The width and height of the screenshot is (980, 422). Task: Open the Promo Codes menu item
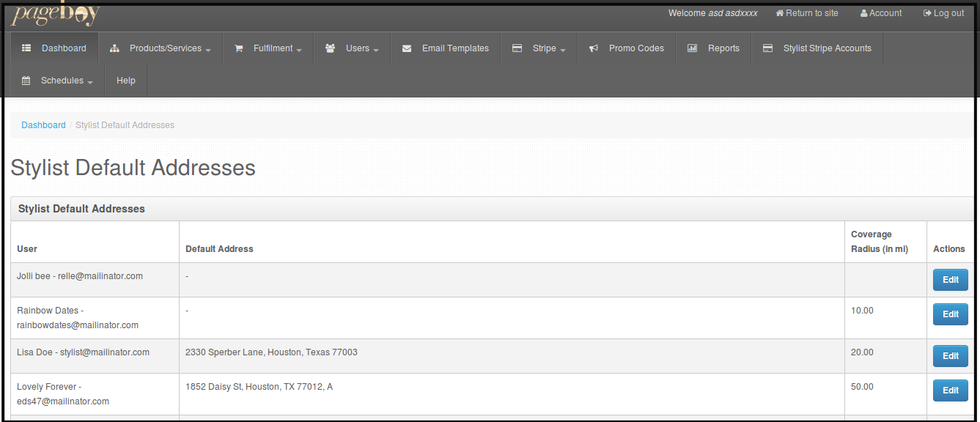pos(627,48)
